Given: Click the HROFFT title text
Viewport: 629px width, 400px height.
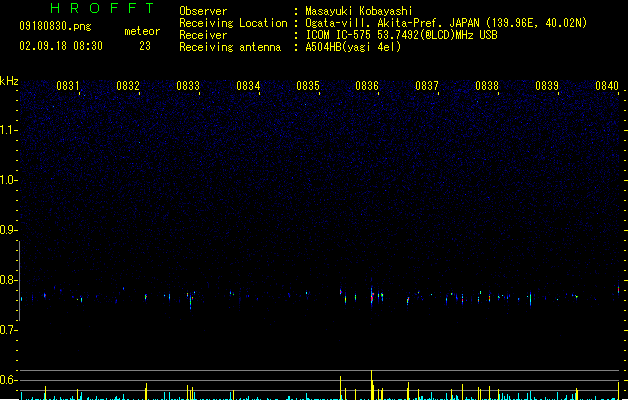Looking at the screenshot, I should [102, 8].
